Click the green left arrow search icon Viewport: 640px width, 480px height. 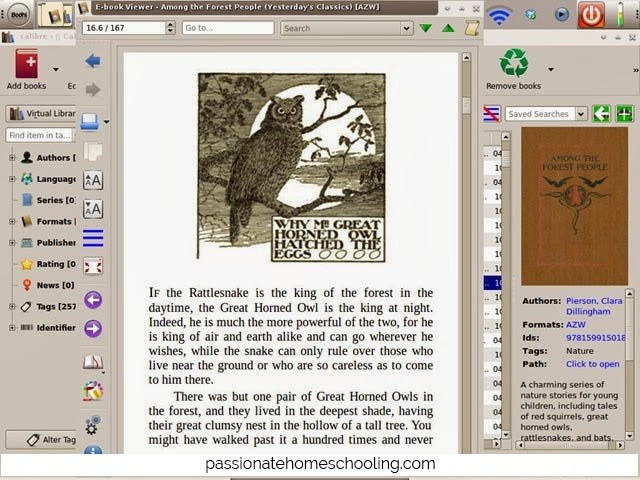(x=602, y=114)
